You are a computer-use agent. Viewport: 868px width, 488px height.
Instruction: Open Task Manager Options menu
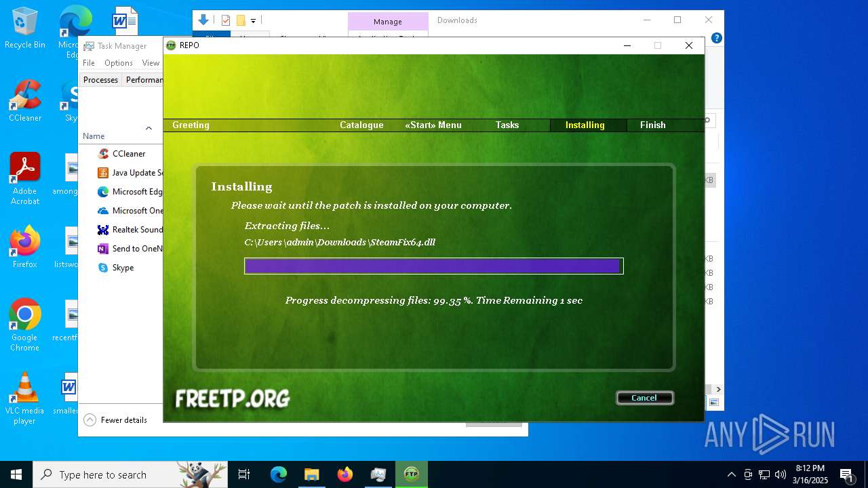119,63
